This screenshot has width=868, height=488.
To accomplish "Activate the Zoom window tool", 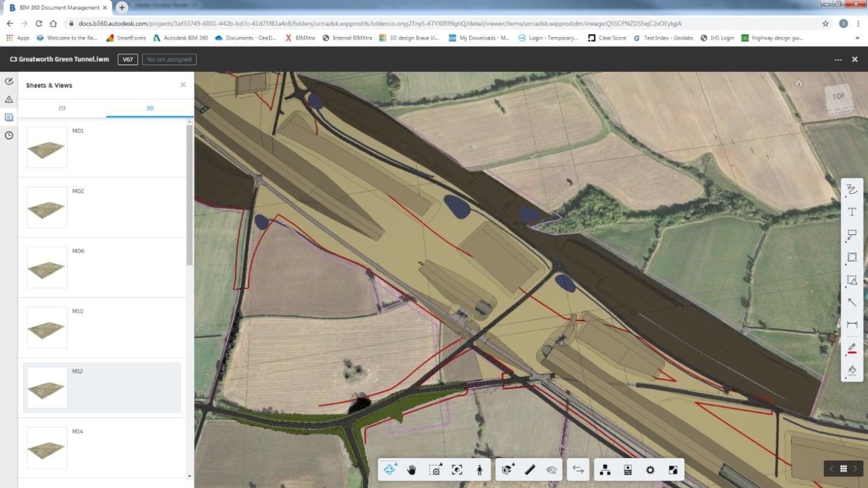I will pos(435,470).
